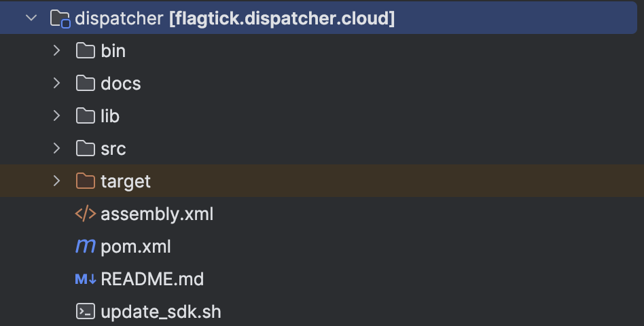Click the src folder icon
Image resolution: width=644 pixels, height=326 pixels.
coord(85,149)
